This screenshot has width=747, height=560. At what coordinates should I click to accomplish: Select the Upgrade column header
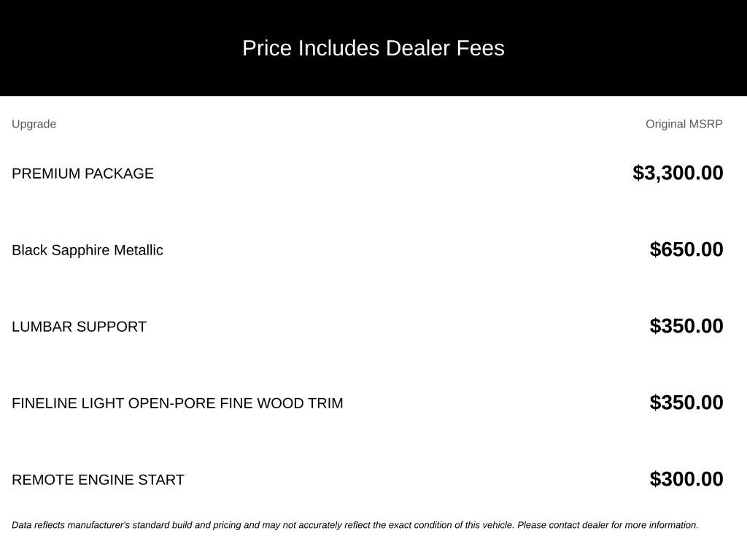[x=34, y=124]
